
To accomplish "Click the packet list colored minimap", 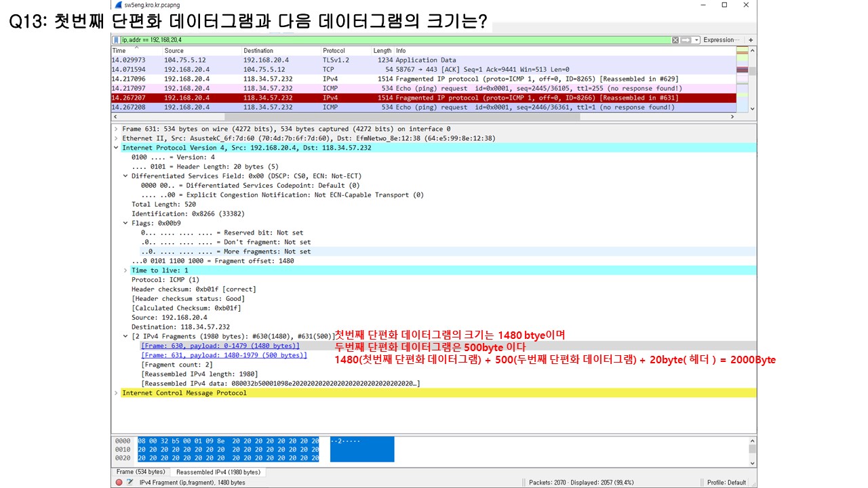I will coord(742,79).
